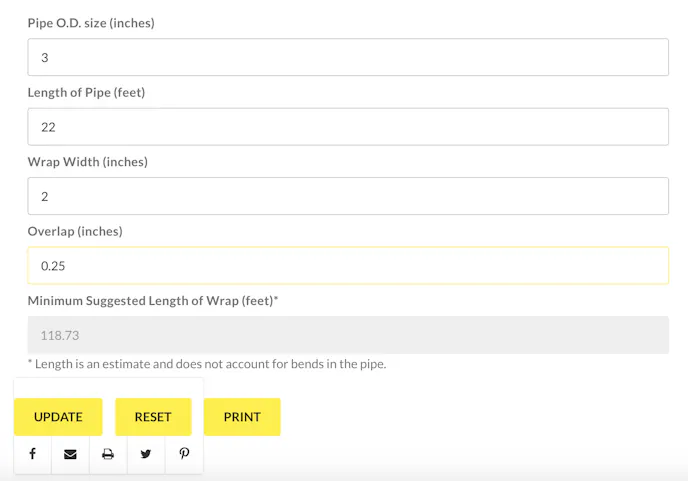The image size is (688, 481).
Task: Click the "Minimum Suggested Length of Wrap" label
Action: [153, 300]
